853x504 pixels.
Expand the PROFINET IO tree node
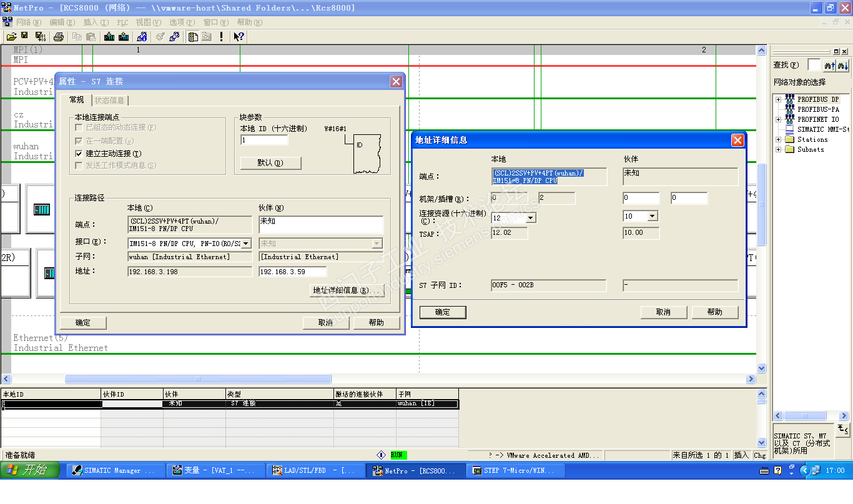click(x=779, y=119)
